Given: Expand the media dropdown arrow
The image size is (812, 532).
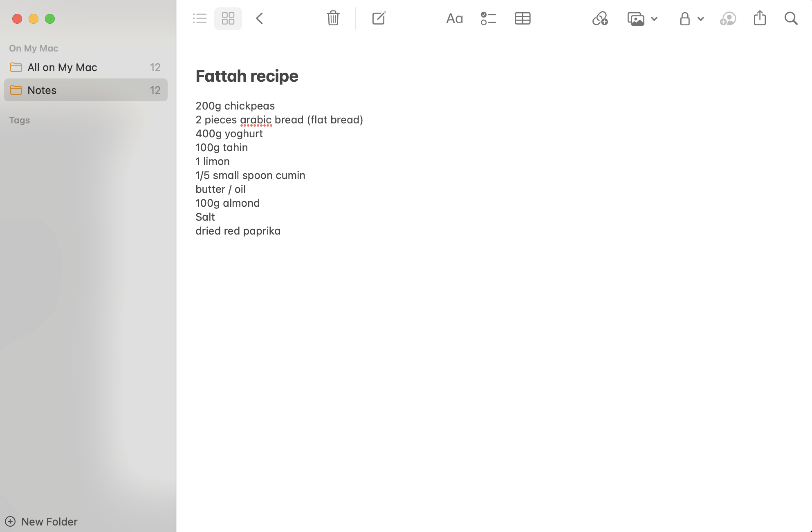Looking at the screenshot, I should point(654,19).
